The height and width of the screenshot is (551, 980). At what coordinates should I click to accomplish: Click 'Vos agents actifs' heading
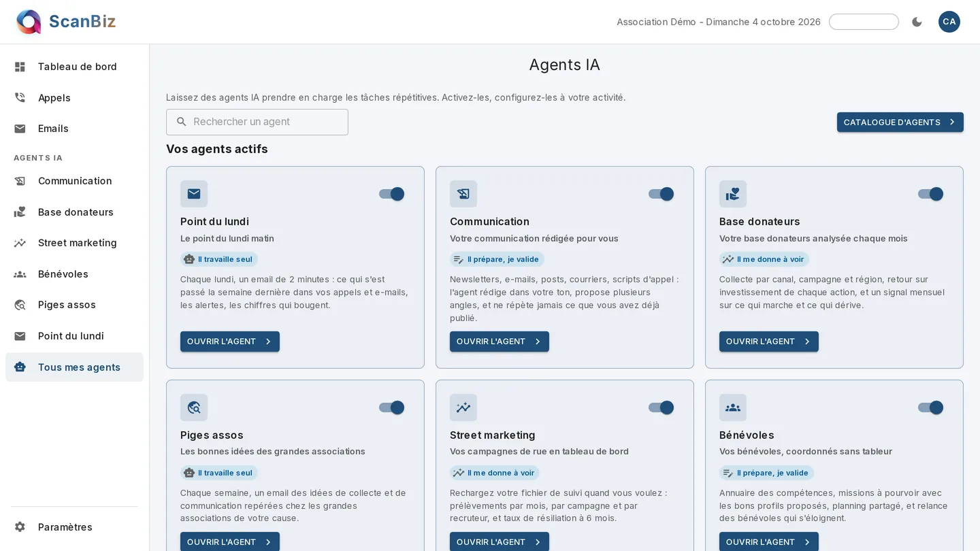[x=217, y=149]
